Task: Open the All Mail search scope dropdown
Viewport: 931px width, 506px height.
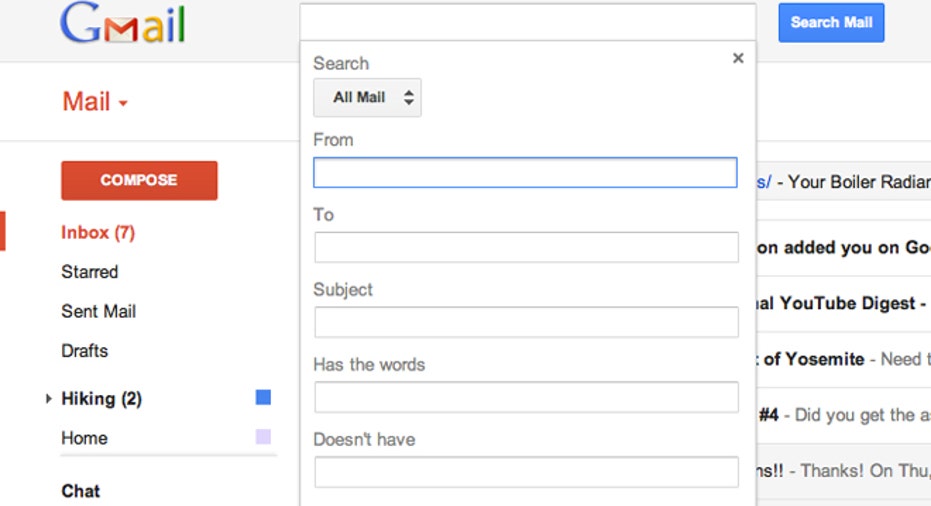Action: click(x=367, y=97)
